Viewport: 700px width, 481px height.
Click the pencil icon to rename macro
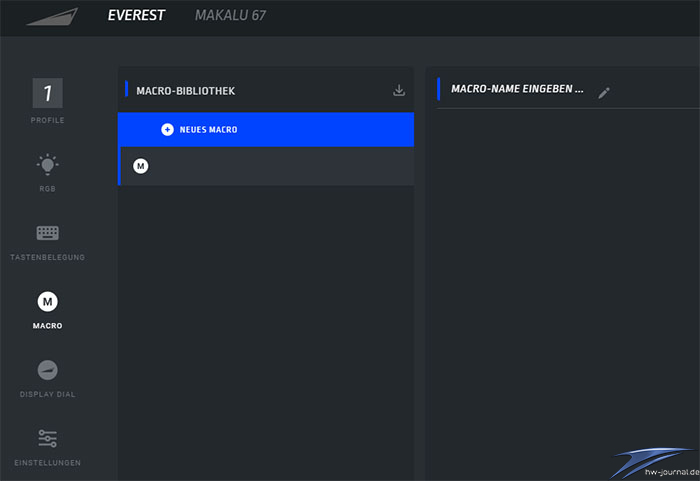pyautogui.click(x=604, y=92)
